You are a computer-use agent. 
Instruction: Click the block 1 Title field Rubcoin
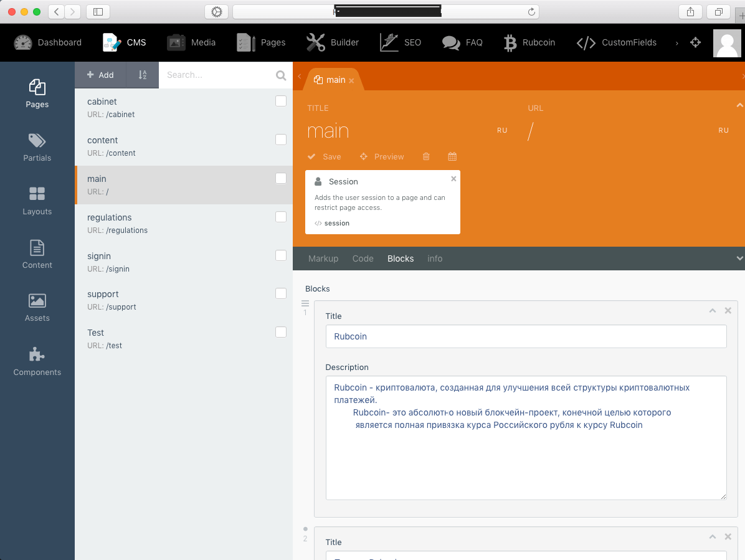click(x=526, y=336)
